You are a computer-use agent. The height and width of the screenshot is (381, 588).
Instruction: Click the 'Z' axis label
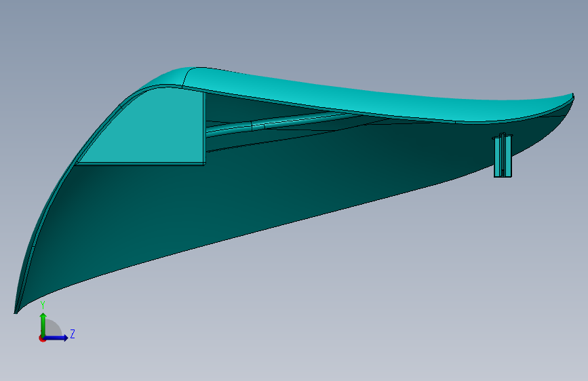[x=73, y=334]
